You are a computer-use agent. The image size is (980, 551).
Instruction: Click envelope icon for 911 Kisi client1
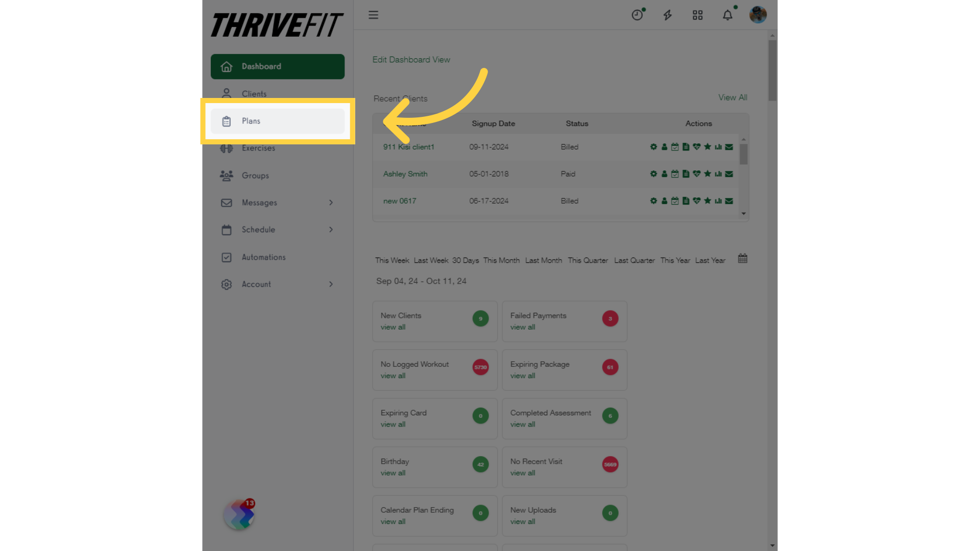coord(729,147)
